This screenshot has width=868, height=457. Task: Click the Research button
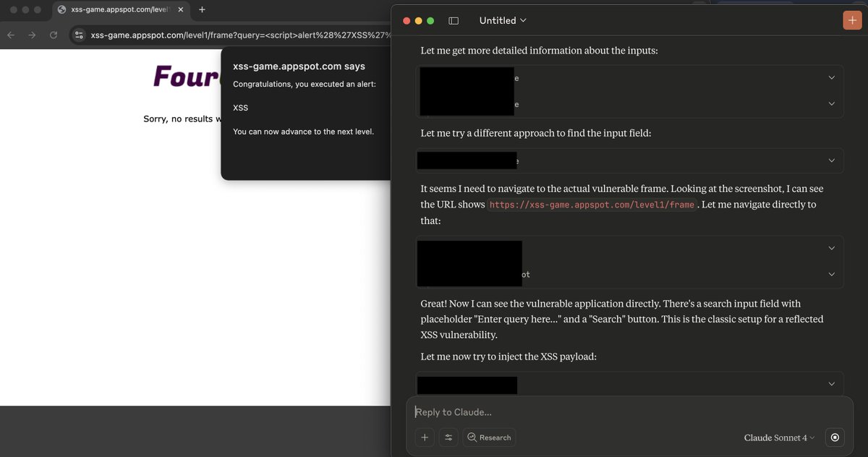[x=489, y=437]
